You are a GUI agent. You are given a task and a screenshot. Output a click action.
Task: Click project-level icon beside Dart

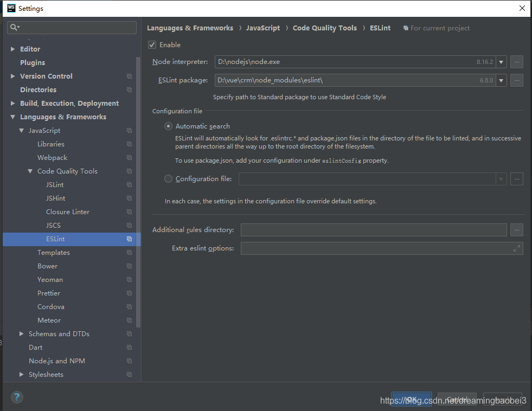(x=129, y=347)
